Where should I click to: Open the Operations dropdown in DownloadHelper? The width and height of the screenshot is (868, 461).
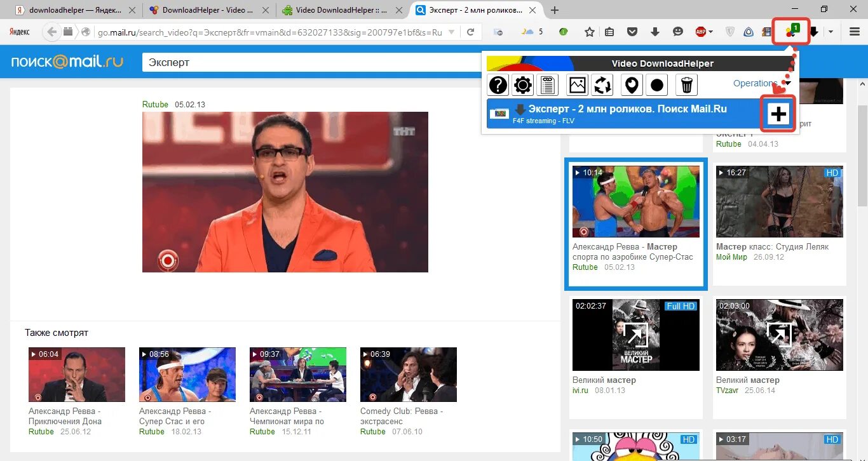click(761, 83)
